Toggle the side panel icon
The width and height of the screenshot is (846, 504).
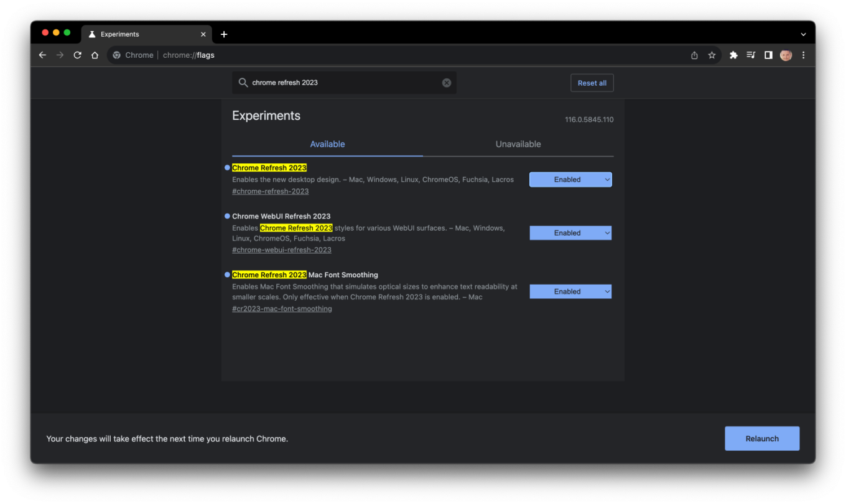click(x=768, y=55)
